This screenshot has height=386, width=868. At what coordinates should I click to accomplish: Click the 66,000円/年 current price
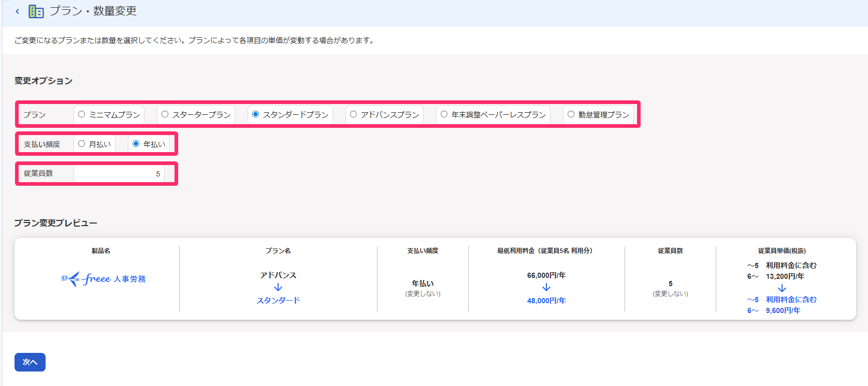[546, 275]
